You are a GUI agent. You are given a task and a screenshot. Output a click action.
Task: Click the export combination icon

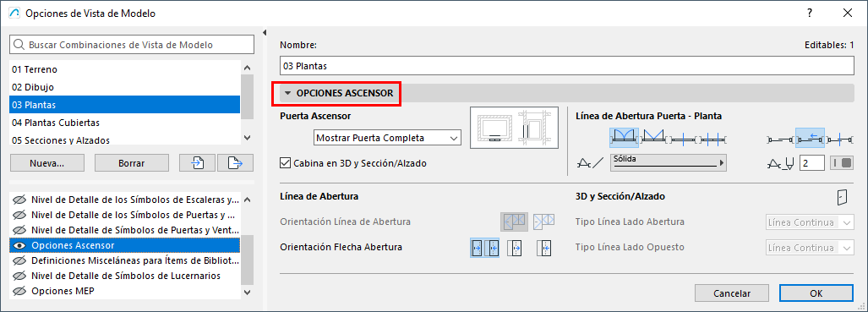point(235,163)
